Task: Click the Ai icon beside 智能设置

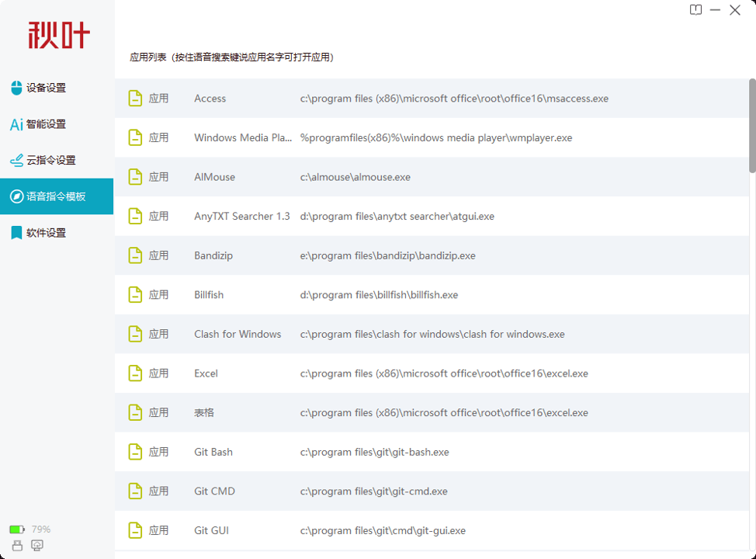Action: 16,124
